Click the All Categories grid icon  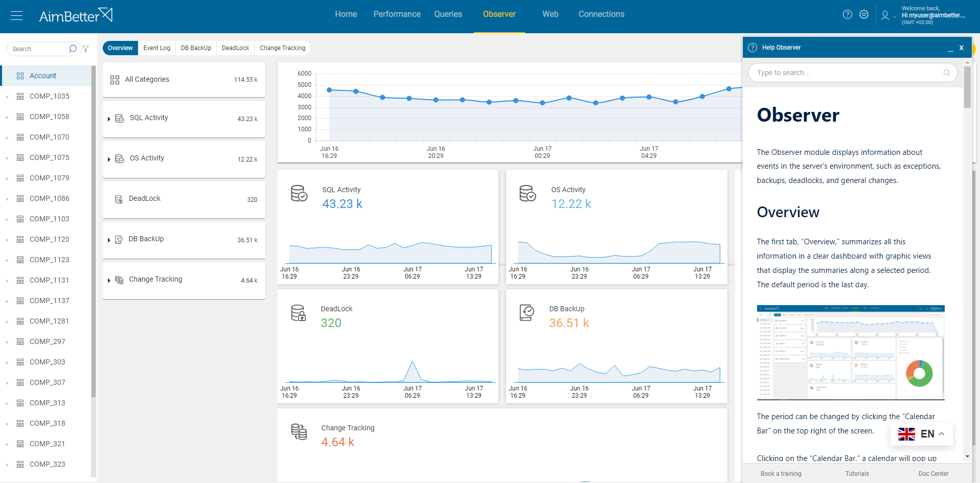115,80
